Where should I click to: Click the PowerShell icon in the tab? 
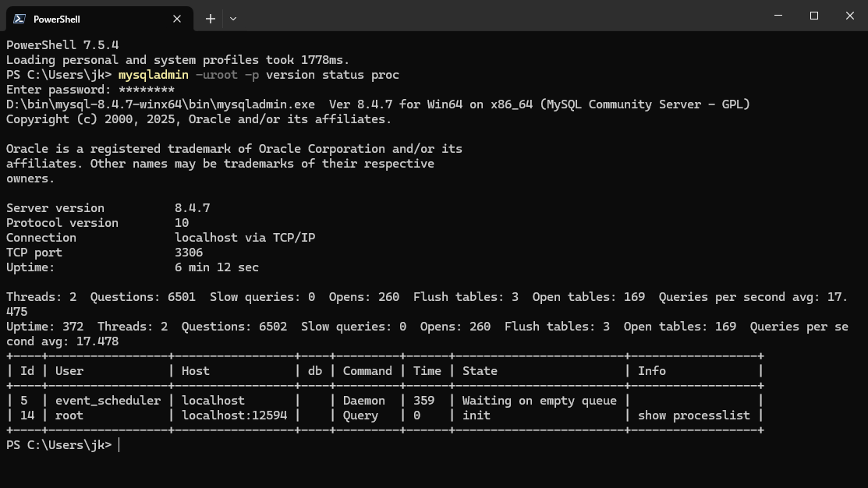pos(19,19)
